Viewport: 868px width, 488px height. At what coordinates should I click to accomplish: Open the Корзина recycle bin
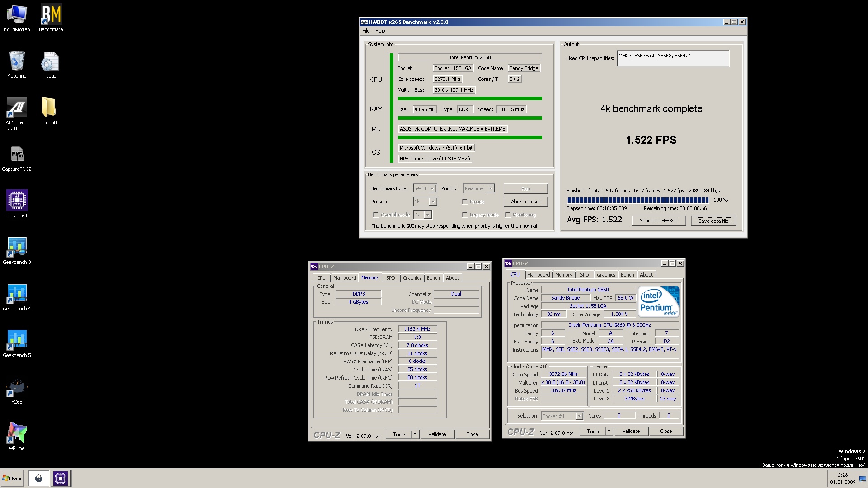point(17,65)
